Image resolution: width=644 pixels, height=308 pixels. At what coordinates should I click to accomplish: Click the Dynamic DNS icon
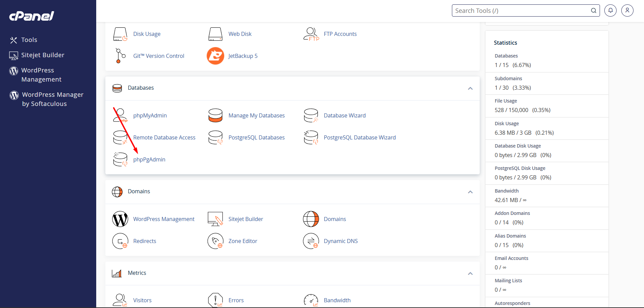(x=311, y=241)
